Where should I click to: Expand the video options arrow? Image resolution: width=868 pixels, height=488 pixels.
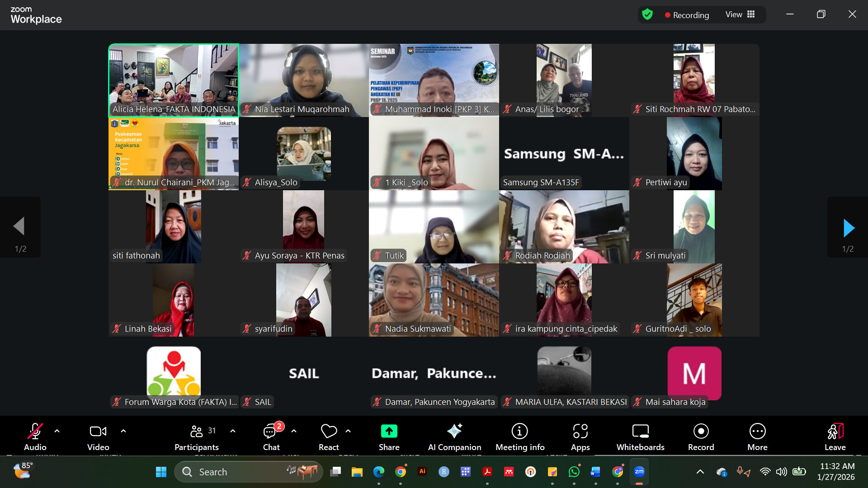(123, 431)
